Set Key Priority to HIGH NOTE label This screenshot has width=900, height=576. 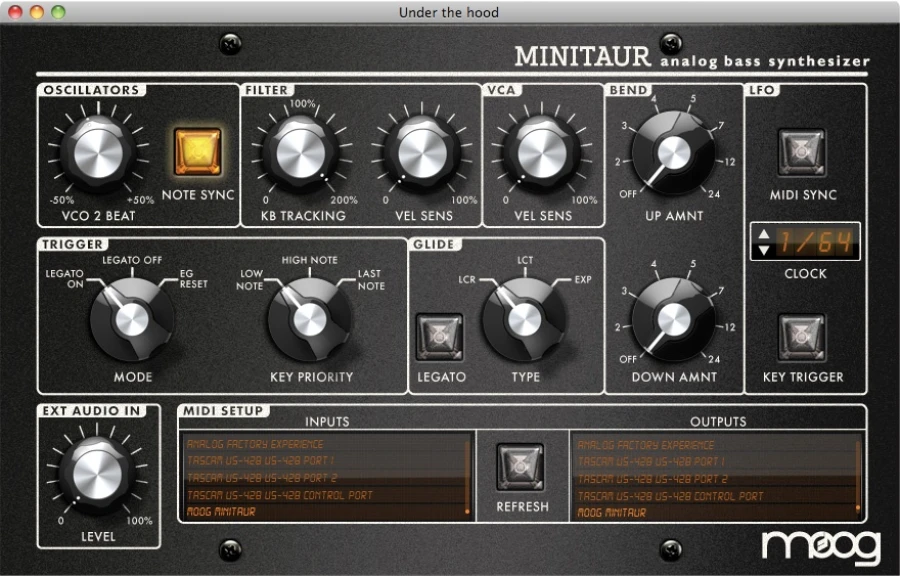(309, 260)
